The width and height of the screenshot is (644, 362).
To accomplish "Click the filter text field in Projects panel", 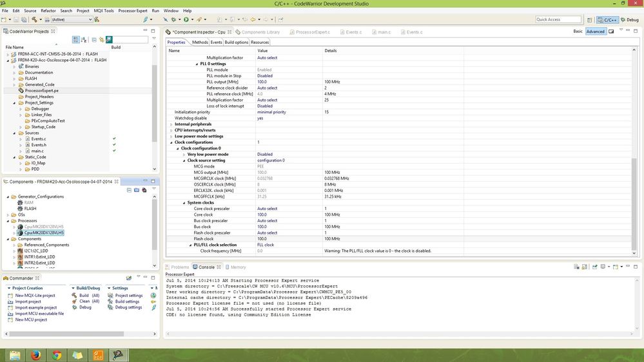I will tap(131, 39).
